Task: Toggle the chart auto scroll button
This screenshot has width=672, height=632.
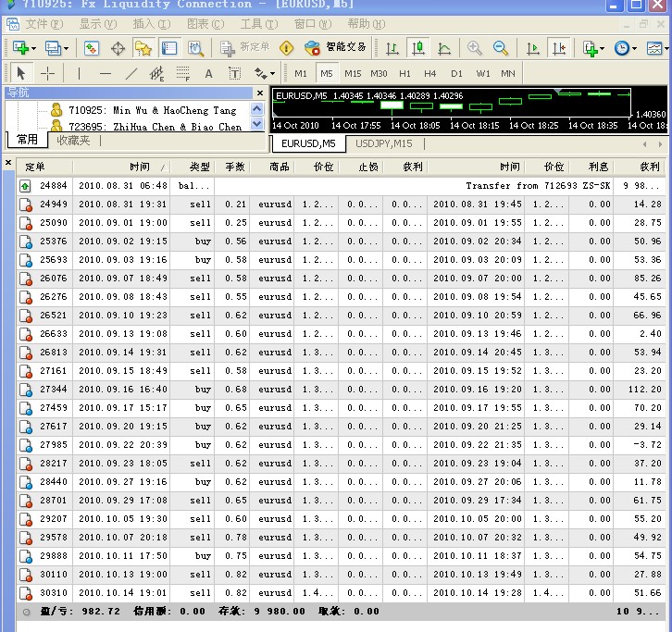Action: [x=533, y=48]
